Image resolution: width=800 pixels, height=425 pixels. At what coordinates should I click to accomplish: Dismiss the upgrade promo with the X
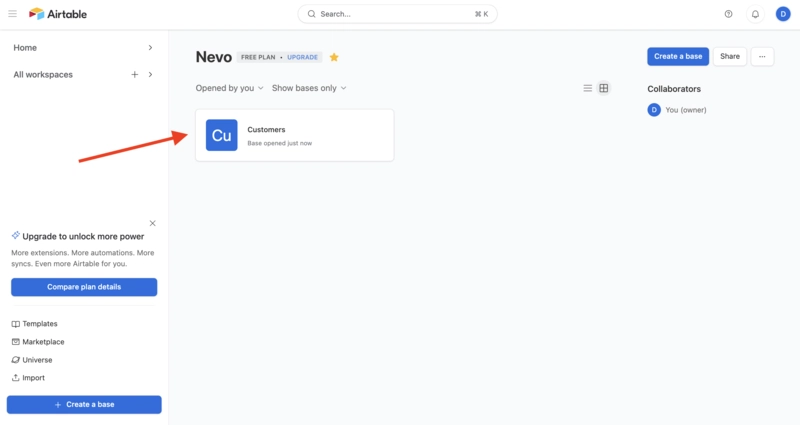tap(153, 223)
